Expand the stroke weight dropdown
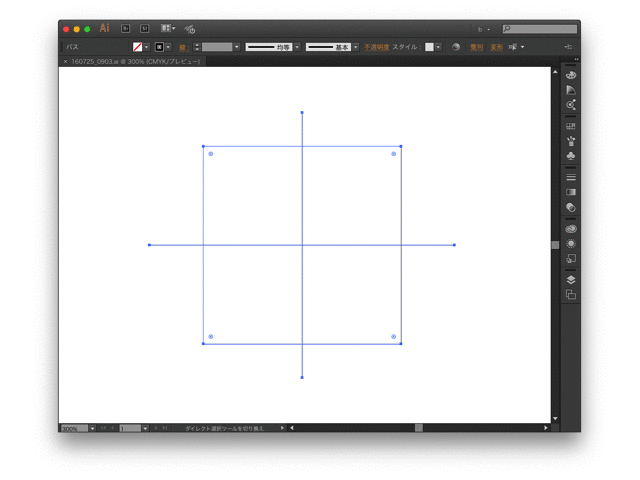This screenshot has height=480, width=640. [237, 47]
